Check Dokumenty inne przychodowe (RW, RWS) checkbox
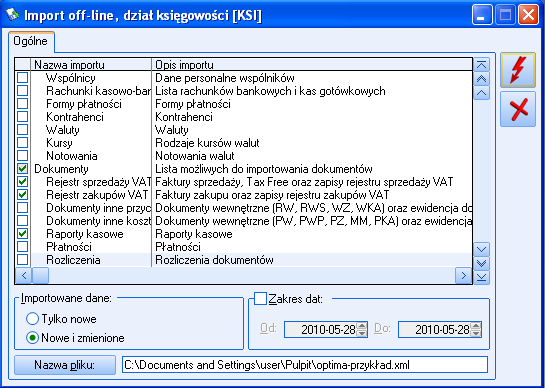This screenshot has height=388, width=545. [23, 208]
